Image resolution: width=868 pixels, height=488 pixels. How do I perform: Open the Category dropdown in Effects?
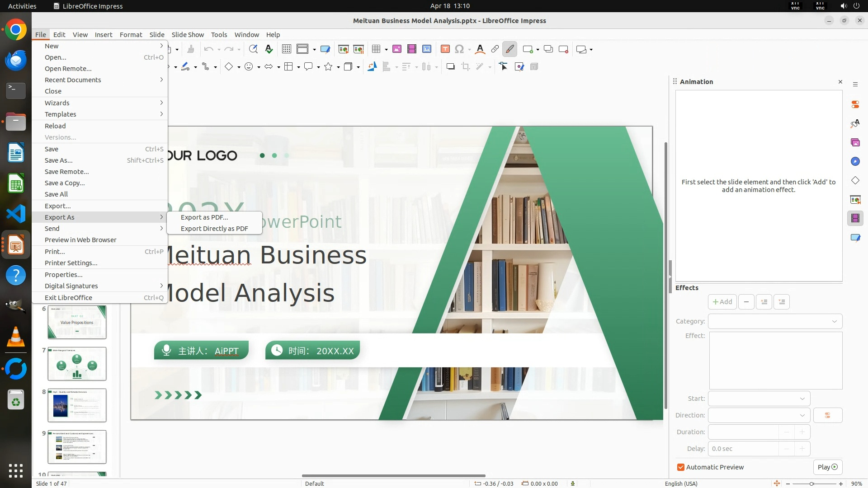pyautogui.click(x=775, y=321)
